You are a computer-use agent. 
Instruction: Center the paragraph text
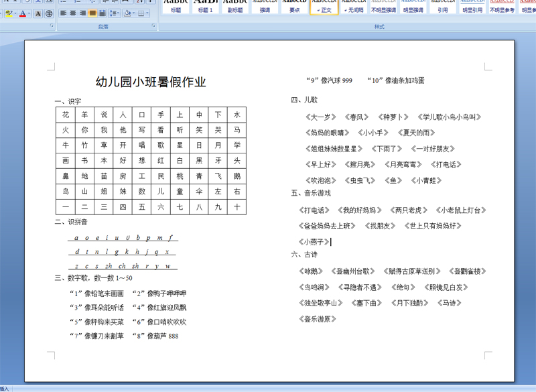tap(73, 13)
